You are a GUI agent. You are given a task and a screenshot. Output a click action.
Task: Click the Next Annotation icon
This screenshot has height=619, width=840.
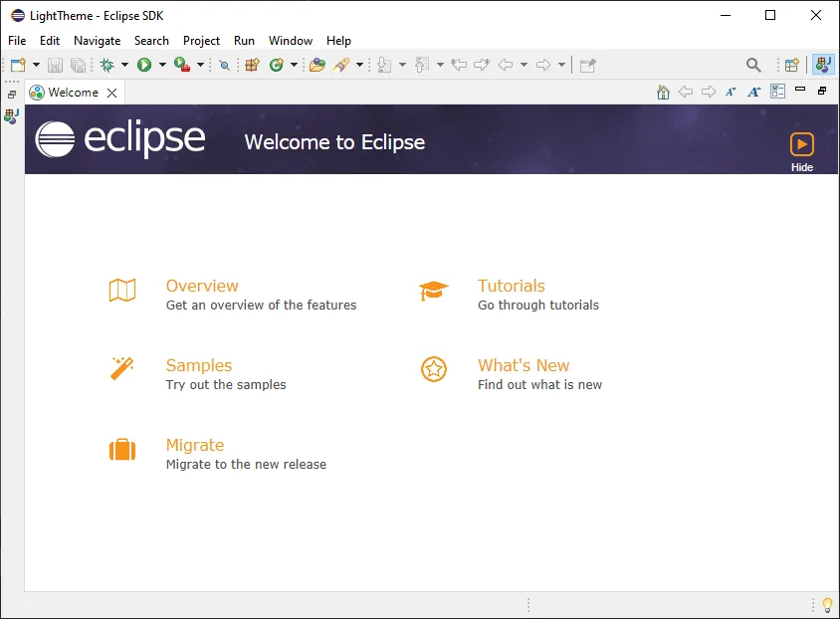(x=384, y=65)
